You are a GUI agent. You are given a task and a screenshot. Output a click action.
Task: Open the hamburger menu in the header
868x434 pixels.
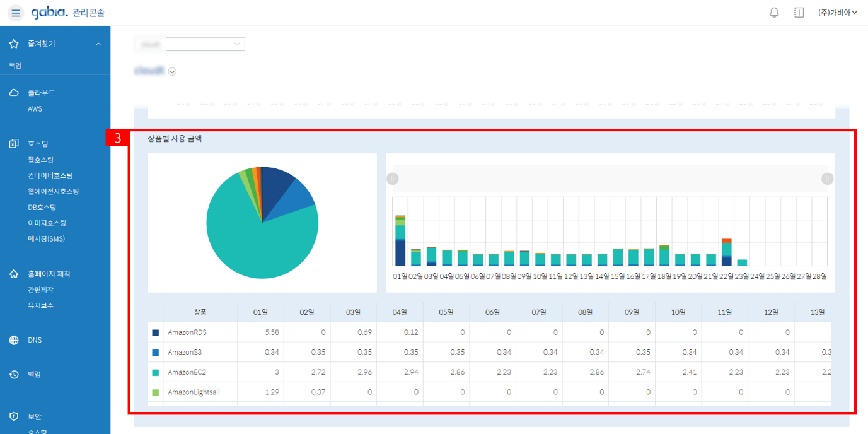click(x=16, y=13)
